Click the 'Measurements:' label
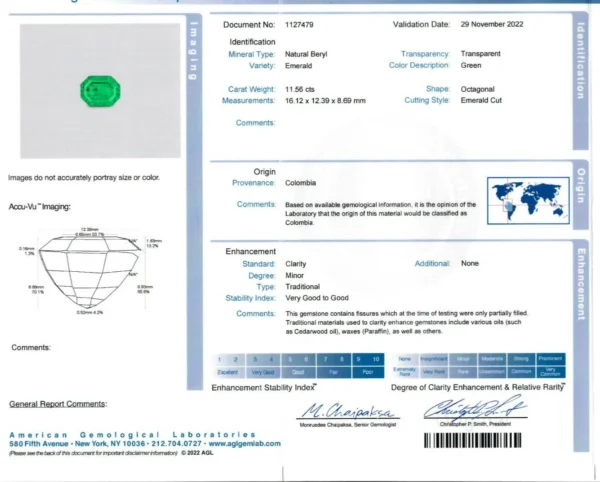The image size is (600, 482). pos(248,101)
